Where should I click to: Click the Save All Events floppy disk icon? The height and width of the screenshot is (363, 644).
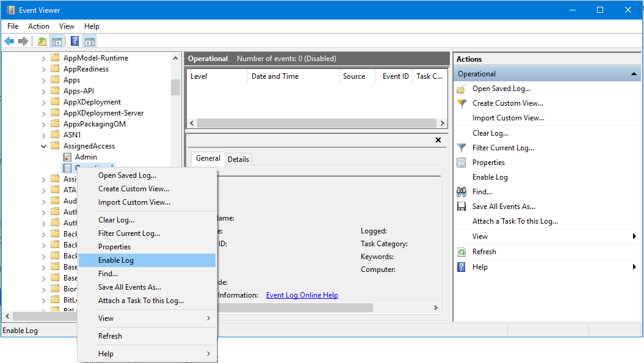(461, 207)
